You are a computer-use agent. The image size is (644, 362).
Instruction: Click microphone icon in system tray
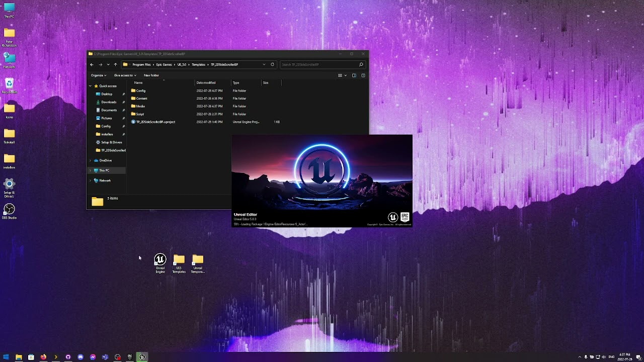586,357
